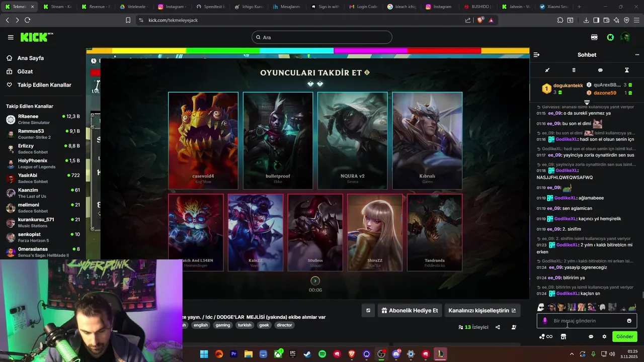Click honor card for NQURA v2 Senna
The image size is (644, 362).
(x=352, y=141)
